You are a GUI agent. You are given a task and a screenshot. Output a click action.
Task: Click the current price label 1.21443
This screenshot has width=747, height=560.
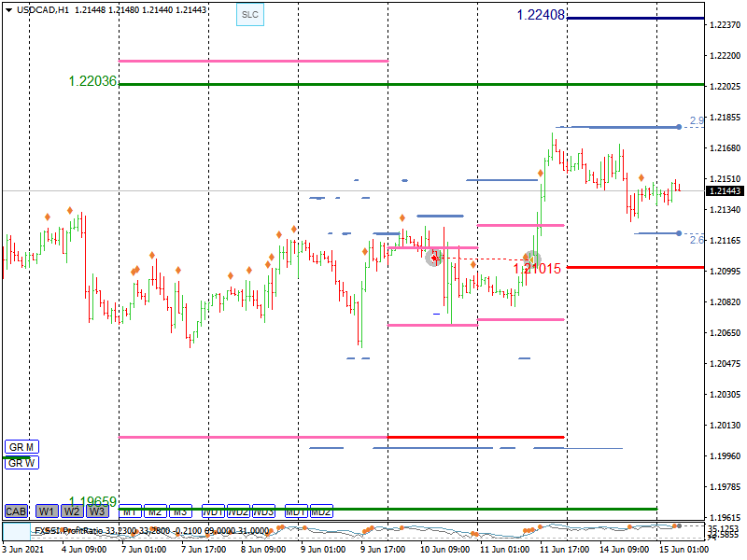click(x=725, y=190)
